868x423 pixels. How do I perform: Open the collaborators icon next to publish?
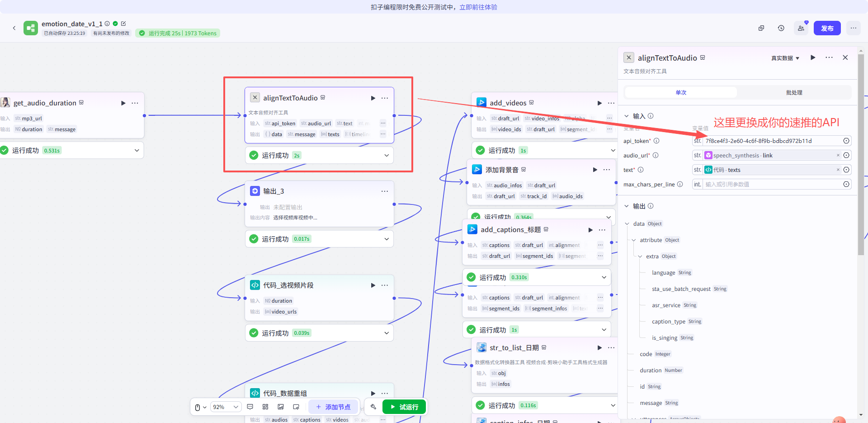[x=801, y=28]
